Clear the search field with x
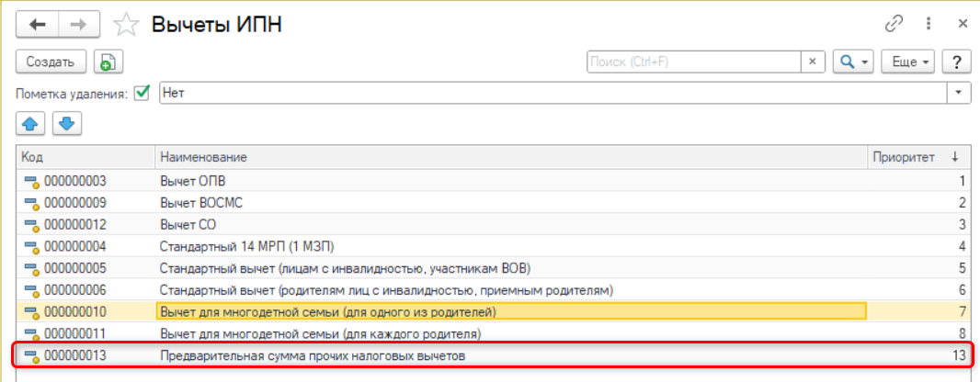The height and width of the screenshot is (382, 980). 813,62
